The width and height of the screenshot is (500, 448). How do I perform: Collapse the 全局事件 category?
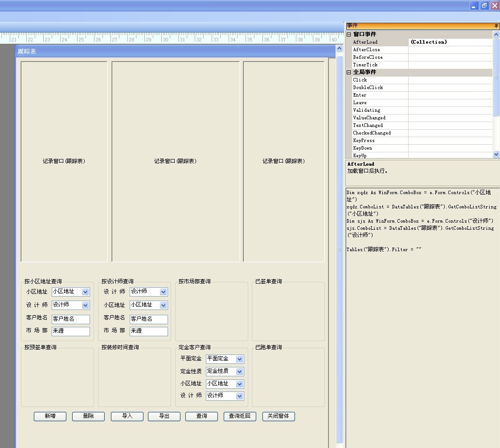[x=348, y=72]
